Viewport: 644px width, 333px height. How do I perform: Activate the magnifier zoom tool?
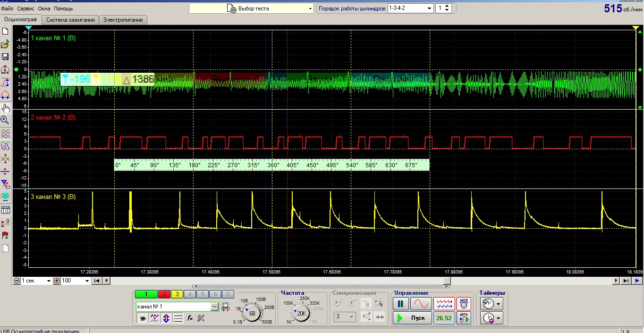[5, 120]
